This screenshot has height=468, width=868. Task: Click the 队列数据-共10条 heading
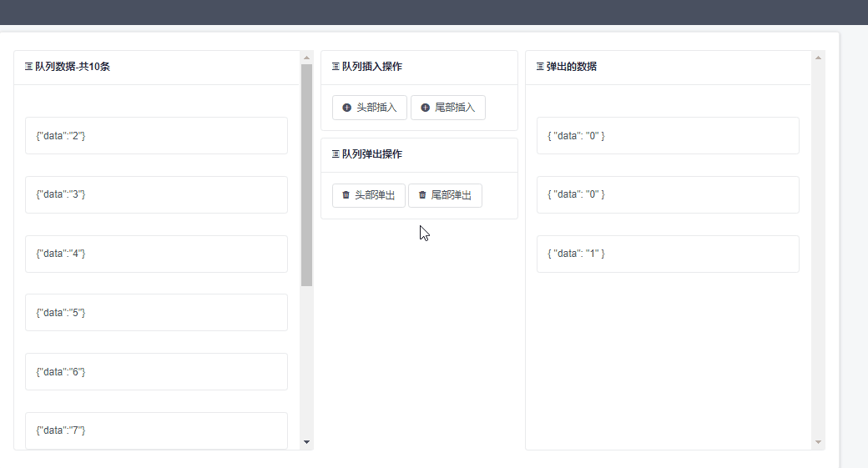(x=73, y=67)
